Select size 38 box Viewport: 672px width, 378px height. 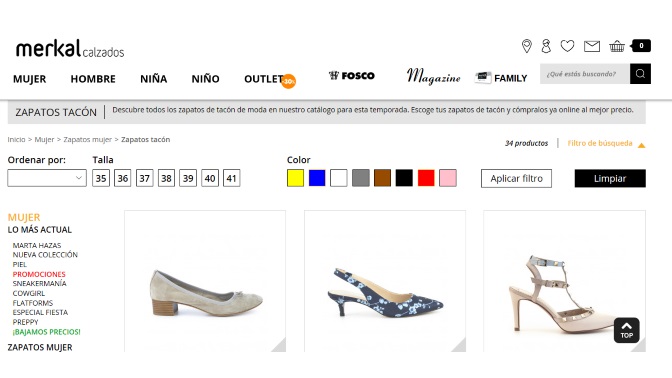(x=166, y=178)
